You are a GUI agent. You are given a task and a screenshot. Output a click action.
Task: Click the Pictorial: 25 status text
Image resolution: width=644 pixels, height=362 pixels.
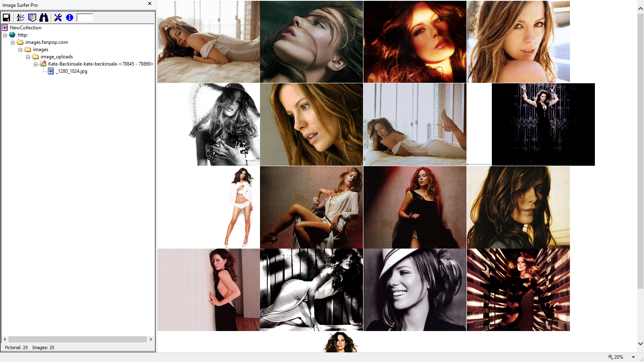click(17, 348)
